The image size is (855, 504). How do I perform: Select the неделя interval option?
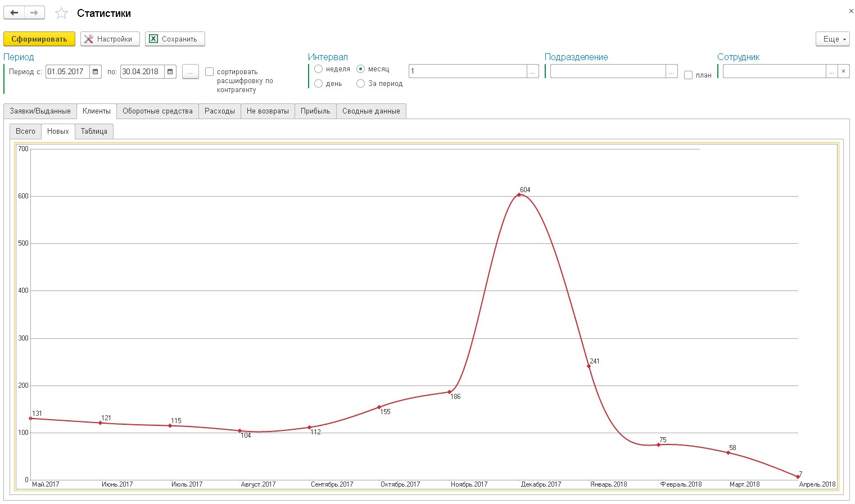(319, 69)
